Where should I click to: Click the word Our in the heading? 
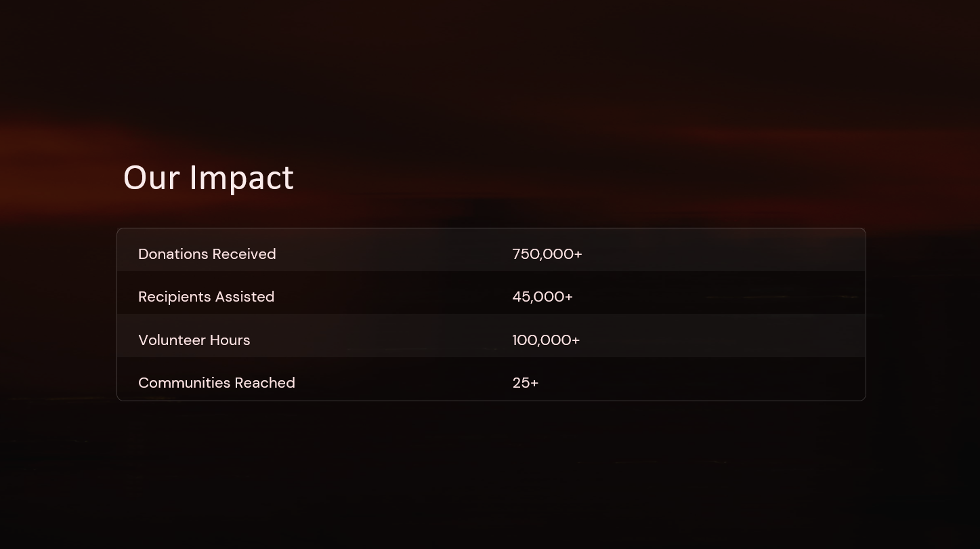[x=151, y=178]
